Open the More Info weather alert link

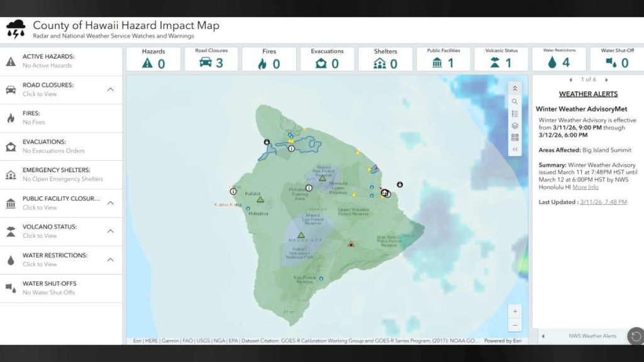coord(586,187)
